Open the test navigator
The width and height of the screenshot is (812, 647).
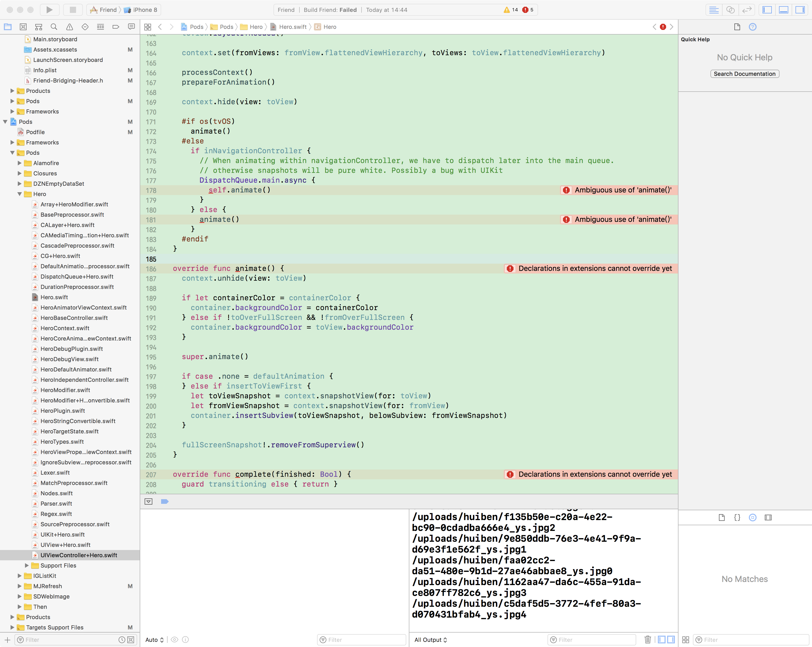(85, 27)
